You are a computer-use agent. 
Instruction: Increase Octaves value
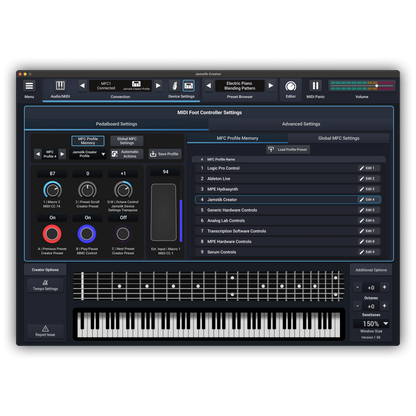coord(385,287)
